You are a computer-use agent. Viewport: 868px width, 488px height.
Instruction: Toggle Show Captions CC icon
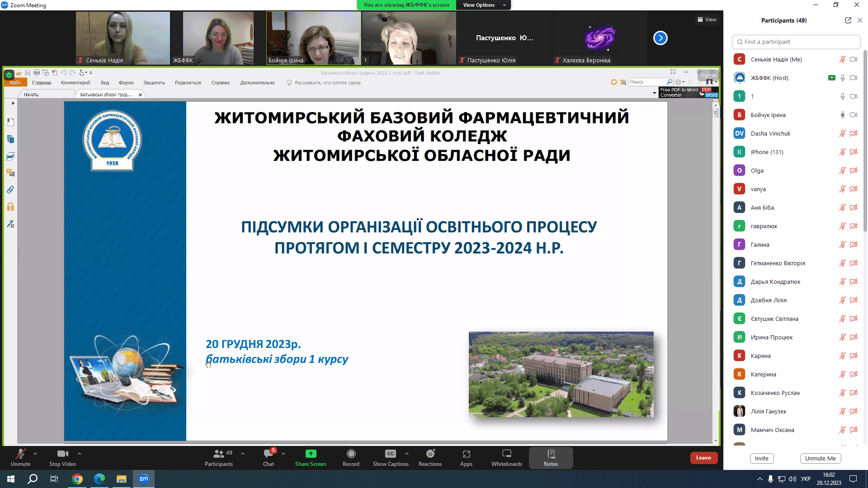(391, 454)
